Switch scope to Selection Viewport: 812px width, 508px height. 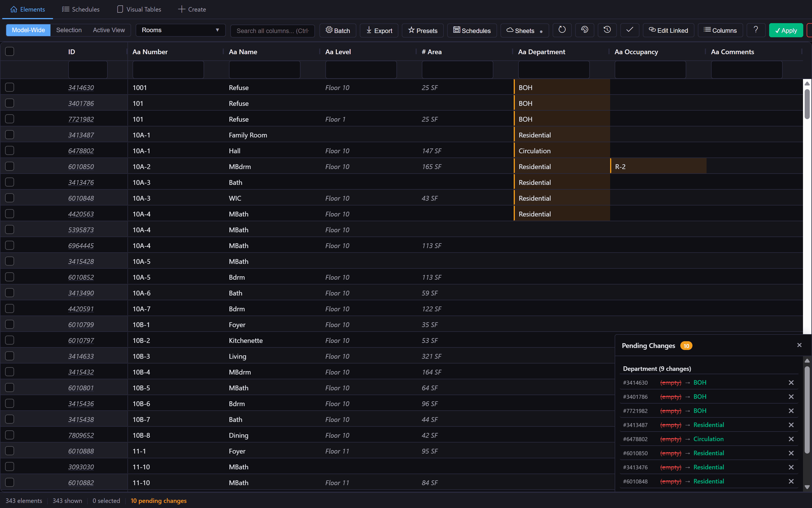[x=69, y=30]
